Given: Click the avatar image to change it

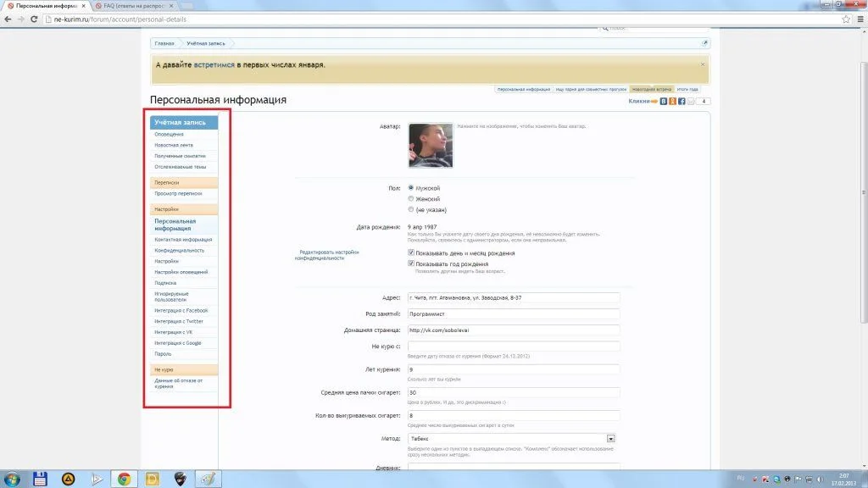Looking at the screenshot, I should [430, 145].
